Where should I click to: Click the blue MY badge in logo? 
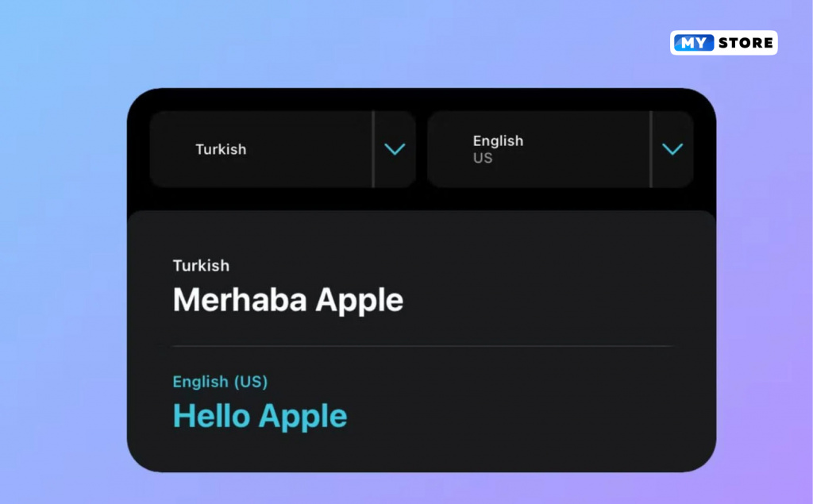point(694,43)
